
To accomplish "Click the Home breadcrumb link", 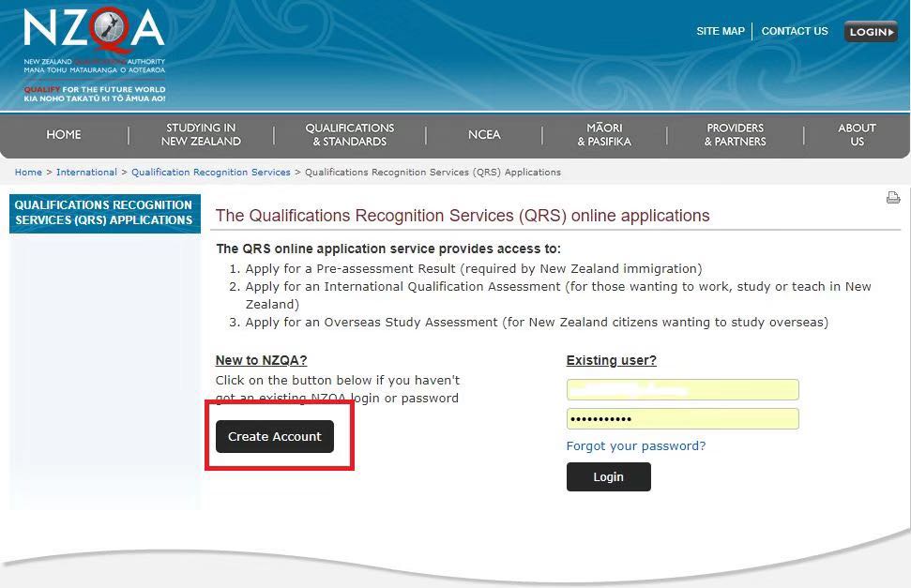I will coord(28,173).
